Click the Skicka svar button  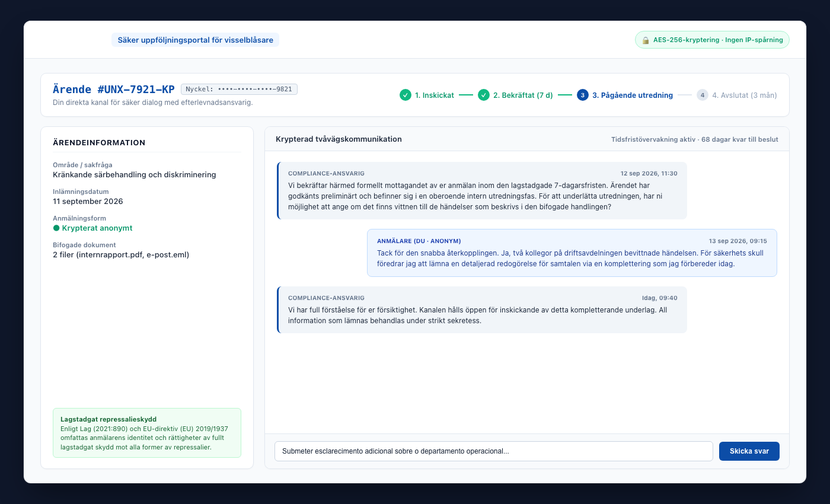(x=749, y=451)
